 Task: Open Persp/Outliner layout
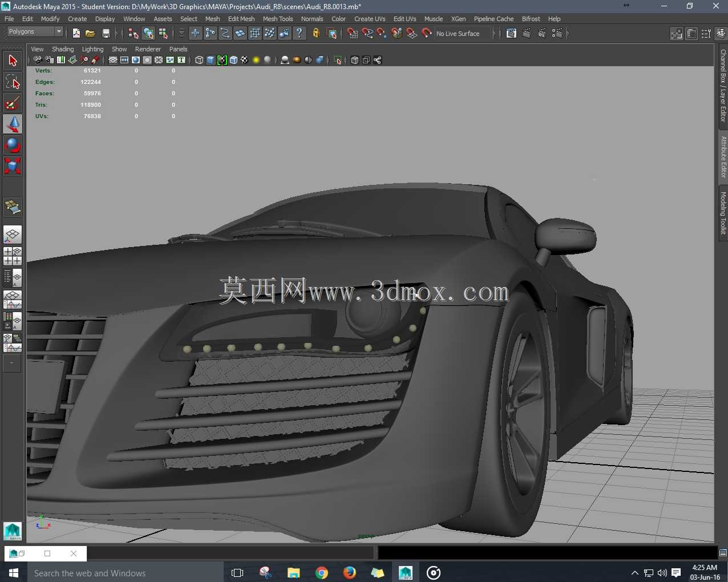click(13, 278)
